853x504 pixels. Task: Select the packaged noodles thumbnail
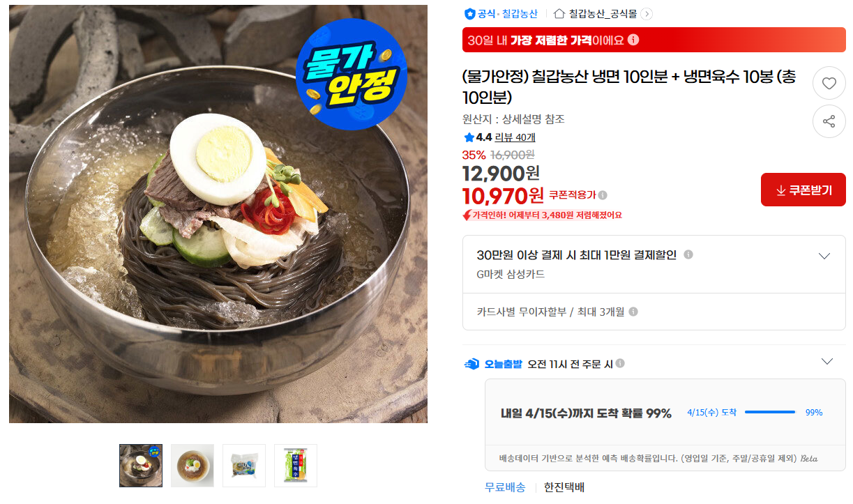[244, 466]
